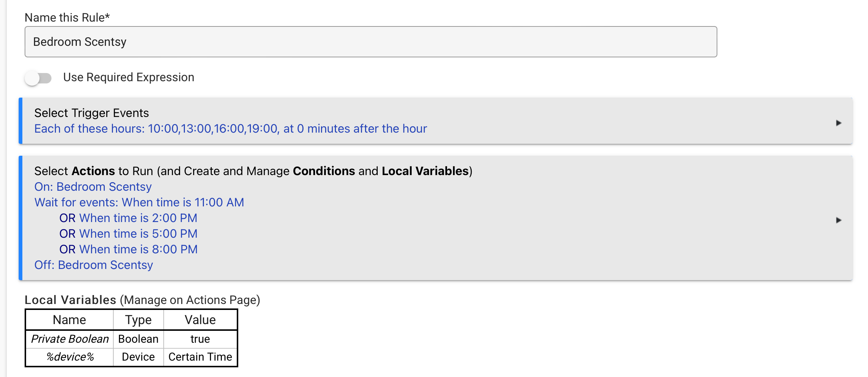Click the On: Bedroom Scentsy action
Viewport: 868px width, 377px height.
pyautogui.click(x=93, y=187)
